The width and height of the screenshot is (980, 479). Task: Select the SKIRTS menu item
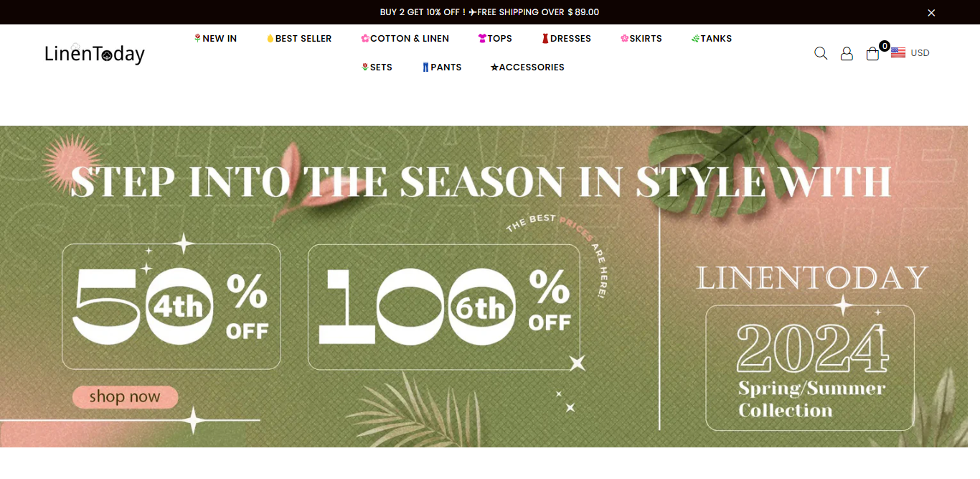(x=641, y=39)
